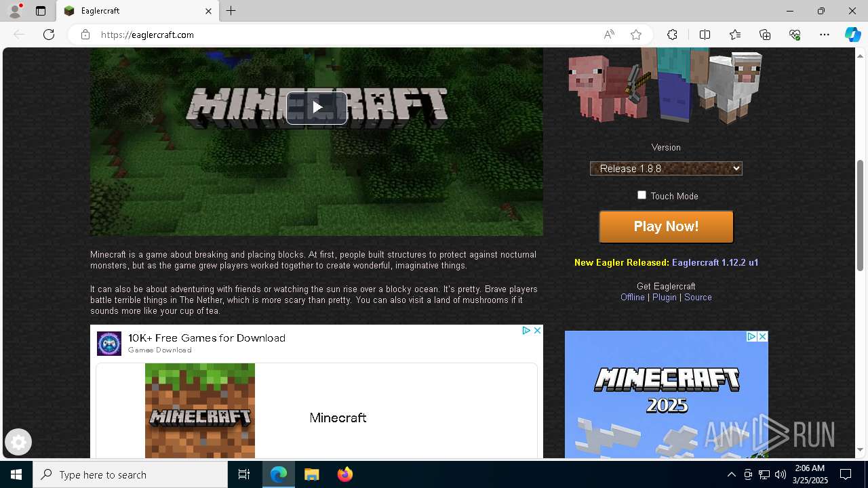868x488 pixels.
Task: Show hidden system tray icons
Action: 731,474
